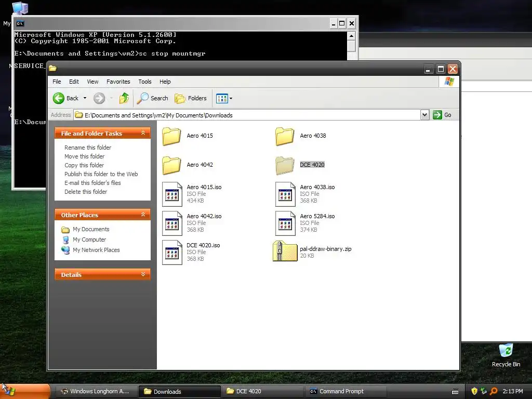Open the Help menu
Image resolution: width=532 pixels, height=399 pixels.
point(165,82)
